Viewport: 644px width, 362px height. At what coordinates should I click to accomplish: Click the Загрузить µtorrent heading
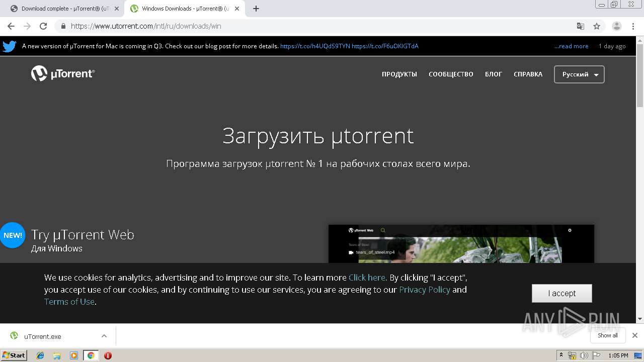pos(318,136)
